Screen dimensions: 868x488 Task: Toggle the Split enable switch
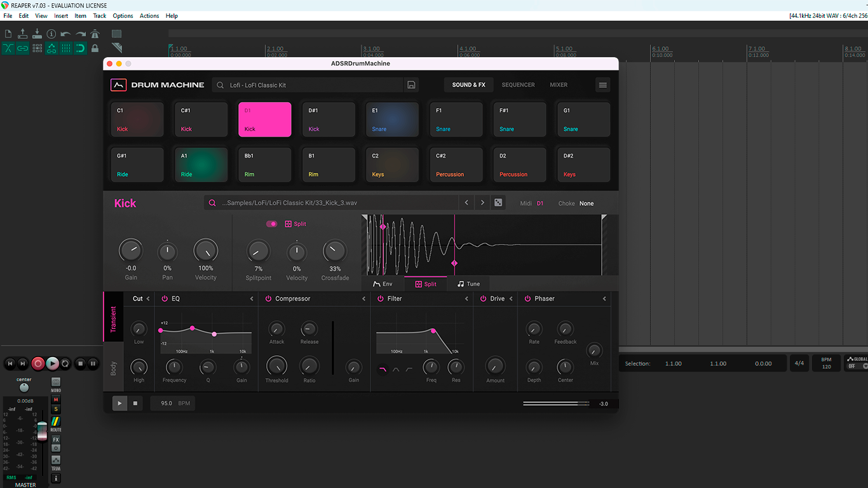pos(272,224)
